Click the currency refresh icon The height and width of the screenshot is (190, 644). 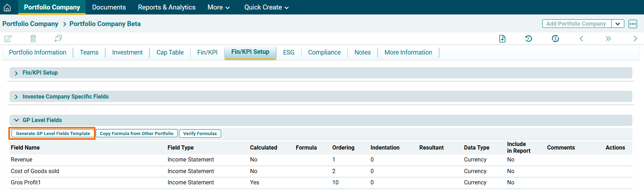pos(555,38)
